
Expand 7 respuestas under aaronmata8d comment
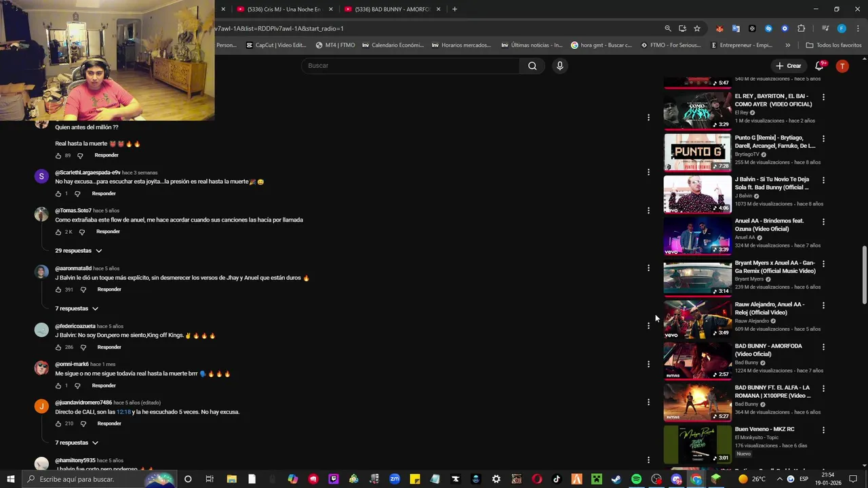coord(77,308)
